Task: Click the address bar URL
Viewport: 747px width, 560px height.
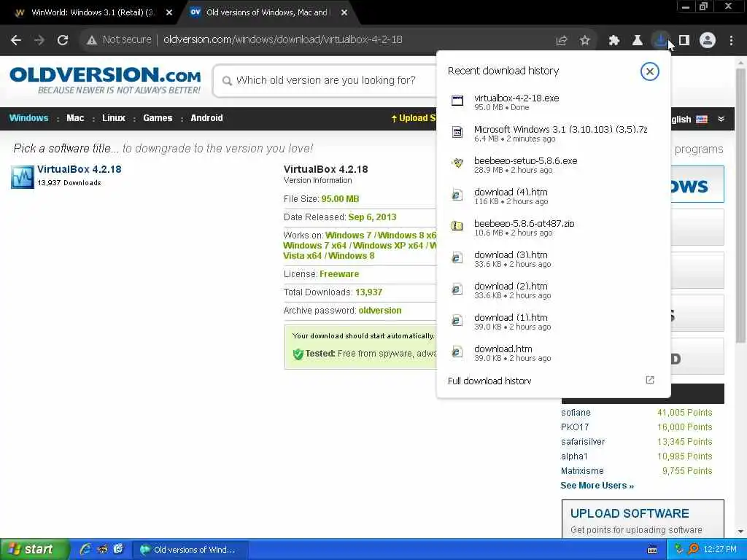Action: (x=282, y=40)
